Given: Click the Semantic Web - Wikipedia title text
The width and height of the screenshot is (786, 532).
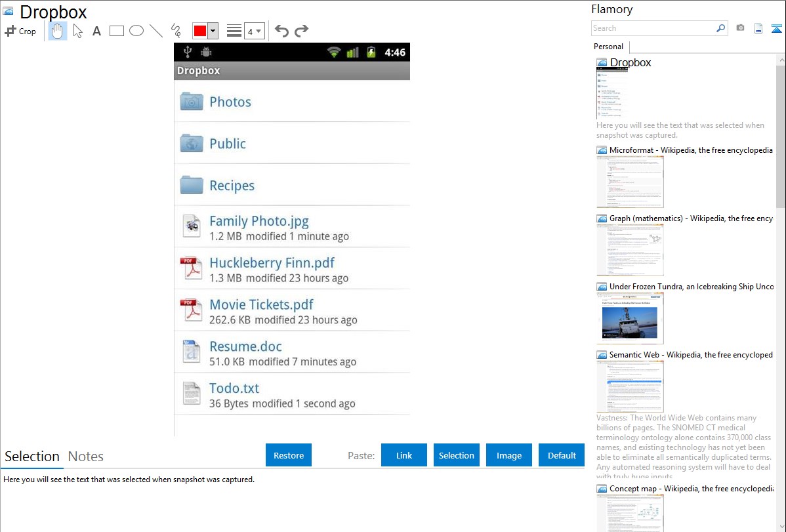Looking at the screenshot, I should [691, 354].
